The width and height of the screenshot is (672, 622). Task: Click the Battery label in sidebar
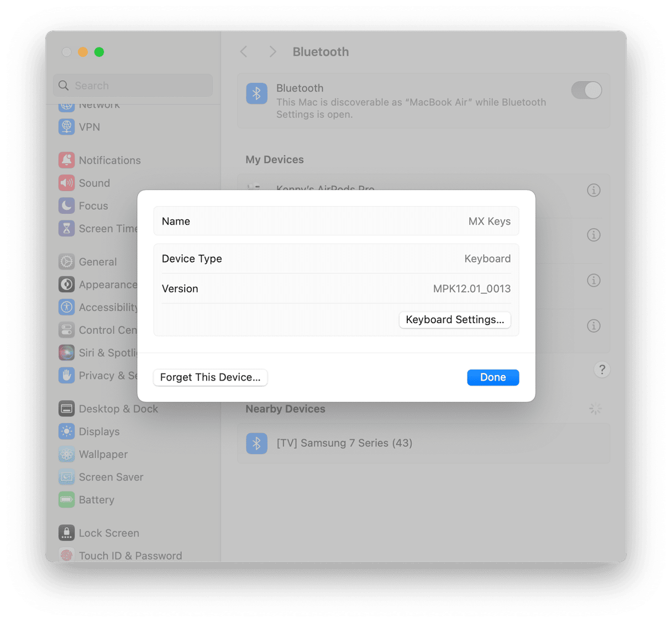(96, 499)
